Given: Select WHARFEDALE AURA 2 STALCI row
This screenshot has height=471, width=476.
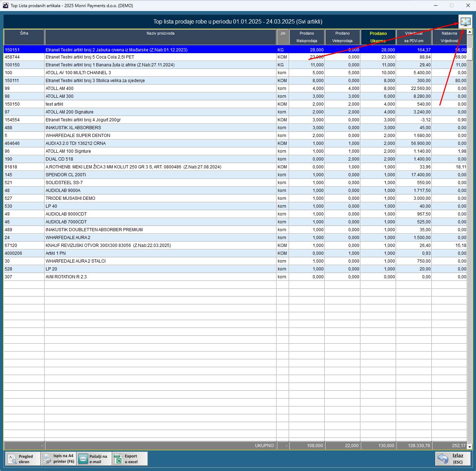Looking at the screenshot, I should coord(235,261).
